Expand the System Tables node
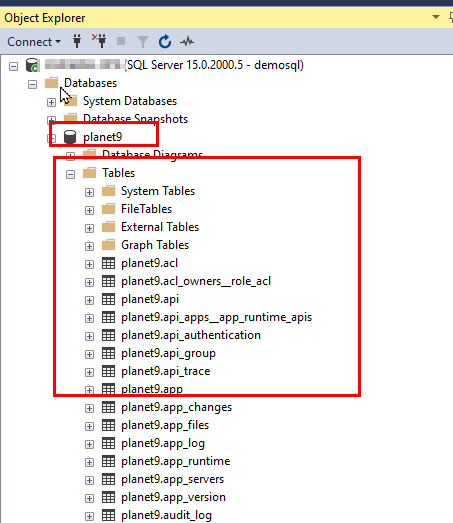The image size is (453, 523). click(89, 192)
